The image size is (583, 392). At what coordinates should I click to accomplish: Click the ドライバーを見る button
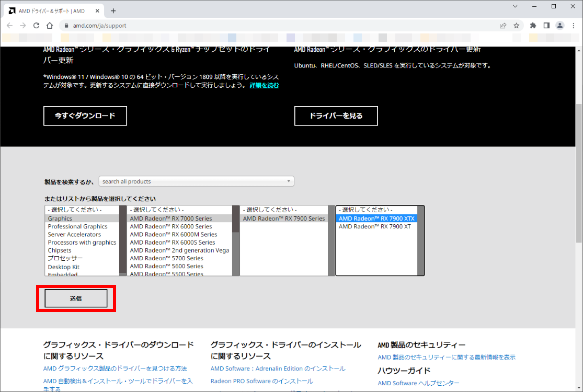click(336, 116)
